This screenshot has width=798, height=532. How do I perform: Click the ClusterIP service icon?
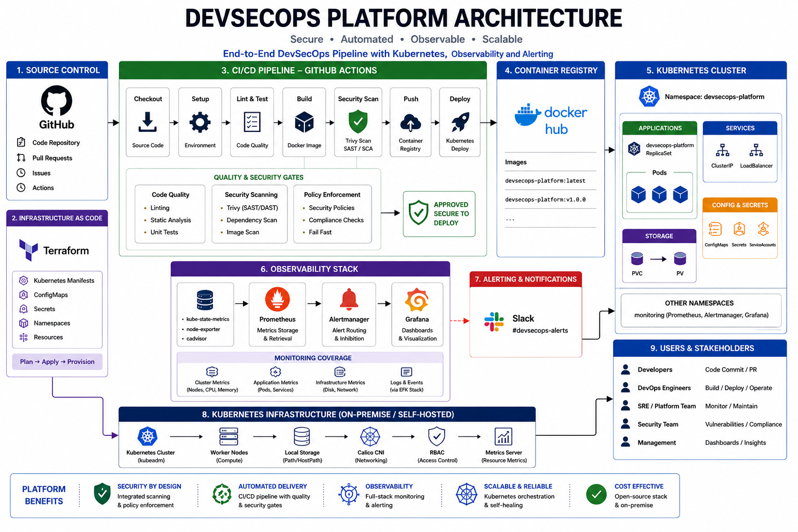point(722,150)
